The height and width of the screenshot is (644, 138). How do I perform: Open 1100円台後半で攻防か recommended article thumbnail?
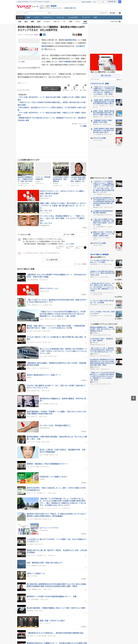(x=61, y=169)
